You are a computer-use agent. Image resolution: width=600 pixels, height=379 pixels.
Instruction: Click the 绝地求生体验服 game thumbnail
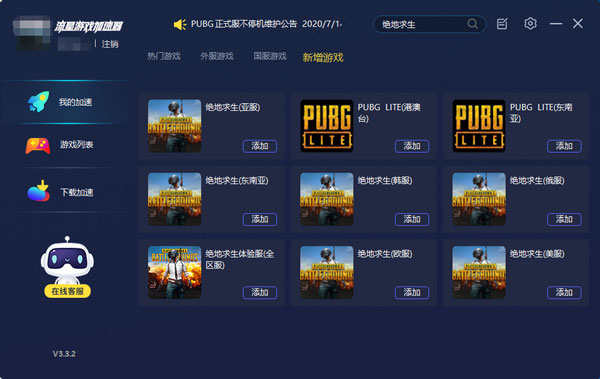coord(174,272)
